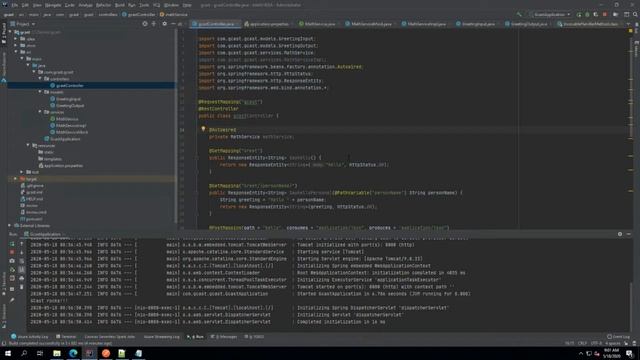The height and width of the screenshot is (360, 640).
Task: Open Project panel settings gear
Action: pos(164,24)
